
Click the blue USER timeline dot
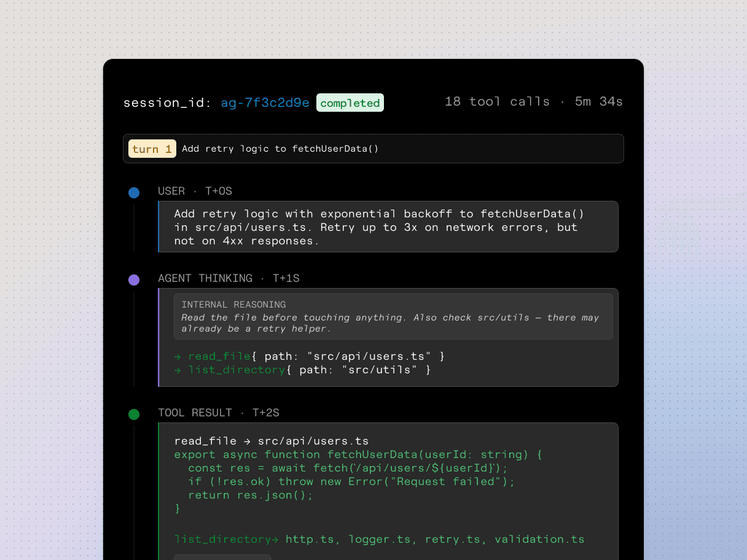pyautogui.click(x=134, y=193)
